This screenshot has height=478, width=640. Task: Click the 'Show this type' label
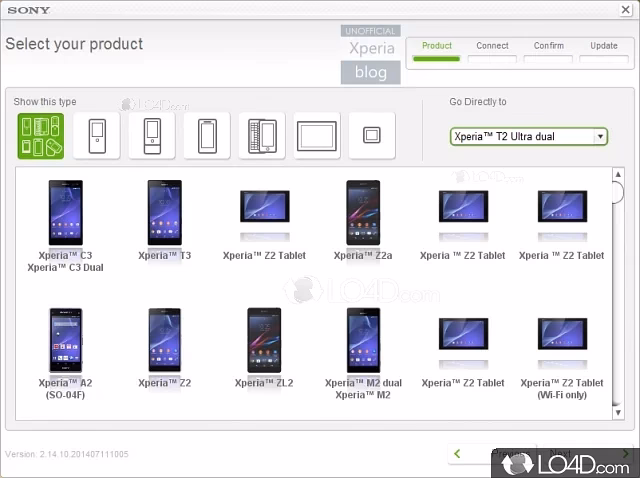pyautogui.click(x=45, y=102)
